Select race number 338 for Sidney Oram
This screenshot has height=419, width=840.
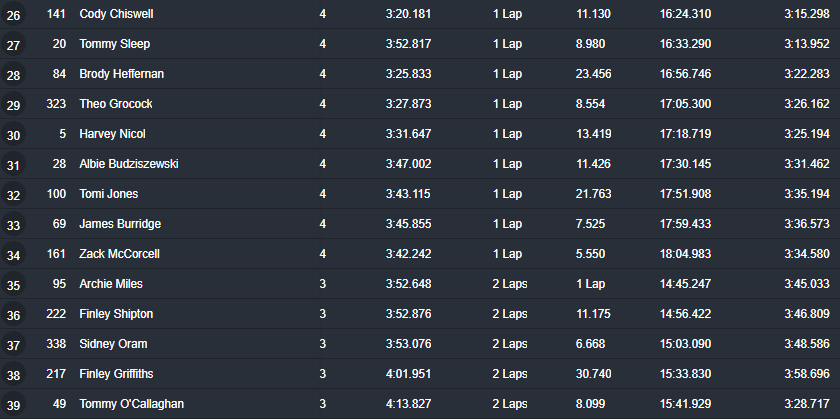tap(56, 344)
